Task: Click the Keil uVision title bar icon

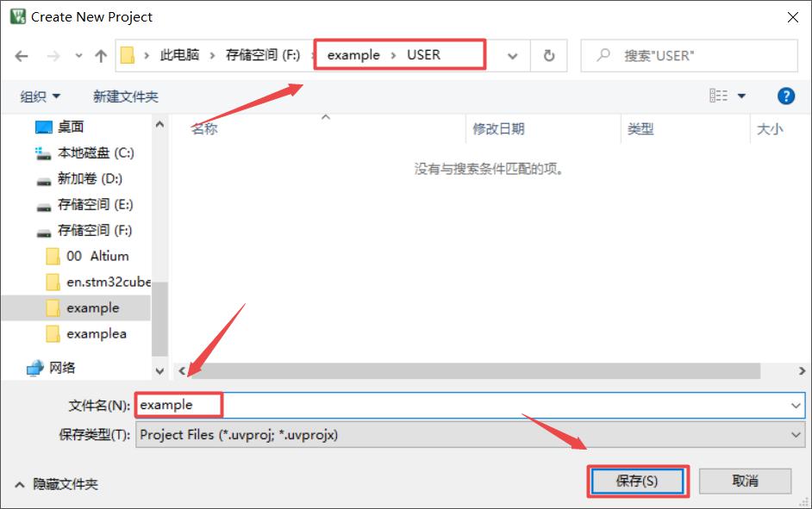Action: pos(17,16)
